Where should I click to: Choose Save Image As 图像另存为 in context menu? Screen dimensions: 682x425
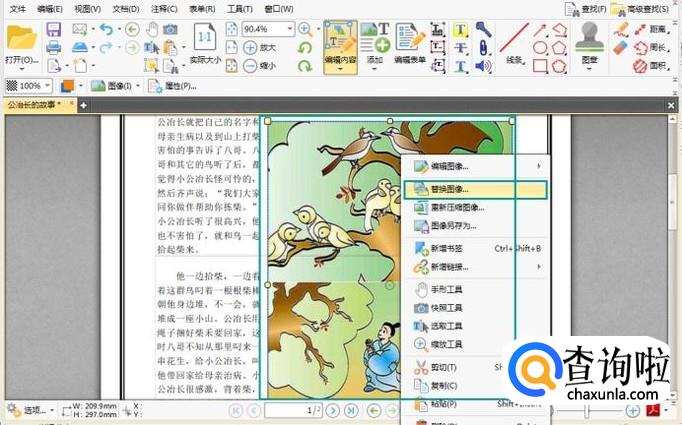pyautogui.click(x=475, y=226)
